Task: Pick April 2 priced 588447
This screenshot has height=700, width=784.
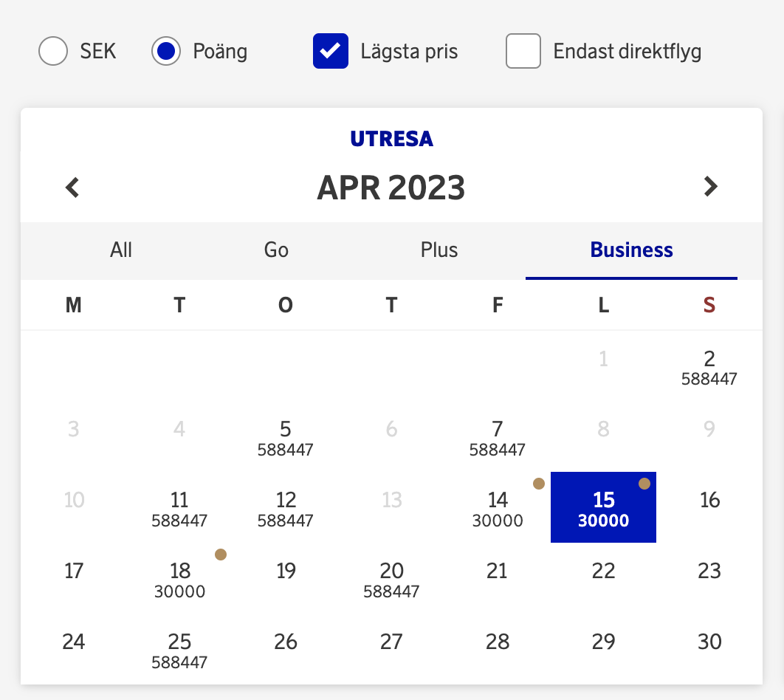Action: click(709, 367)
